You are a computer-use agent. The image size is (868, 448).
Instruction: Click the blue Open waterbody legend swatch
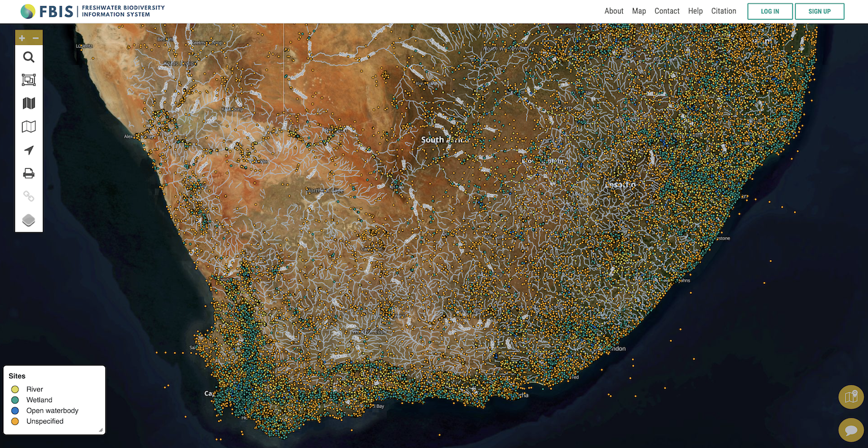(x=15, y=410)
